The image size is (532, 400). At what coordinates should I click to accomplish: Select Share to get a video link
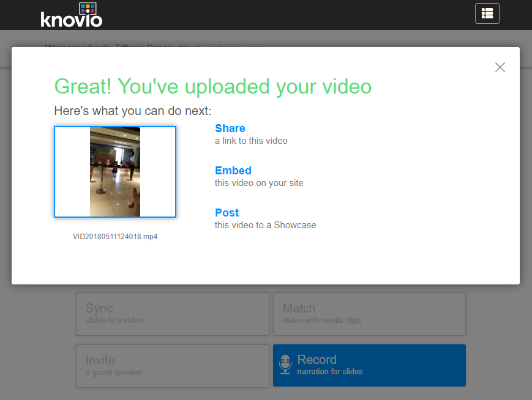230,128
